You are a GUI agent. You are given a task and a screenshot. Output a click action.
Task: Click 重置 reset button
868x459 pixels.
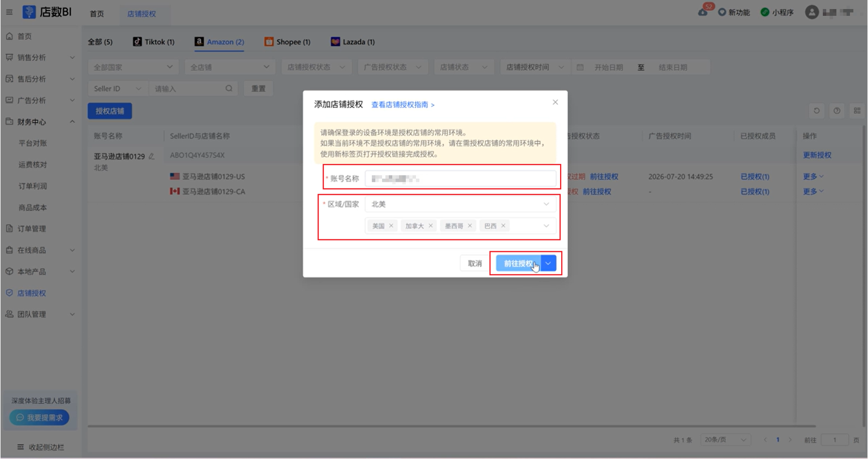pyautogui.click(x=259, y=89)
